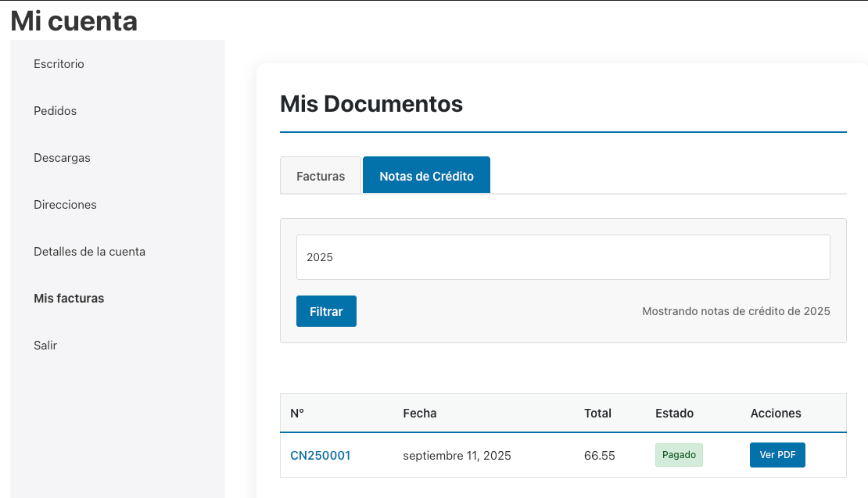Open Detalles de la cuenta
This screenshot has width=868, height=498.
click(89, 252)
